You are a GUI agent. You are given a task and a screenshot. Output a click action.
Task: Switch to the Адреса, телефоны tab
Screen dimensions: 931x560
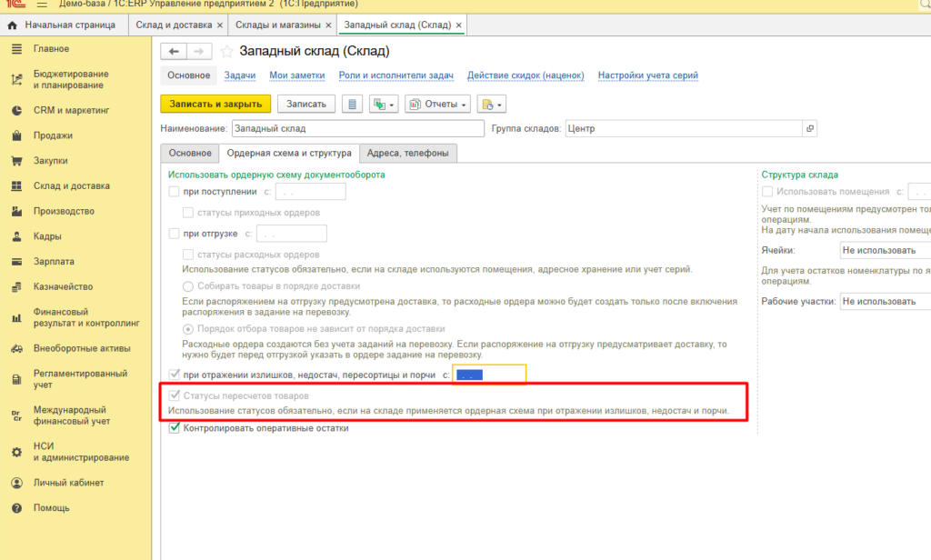407,154
